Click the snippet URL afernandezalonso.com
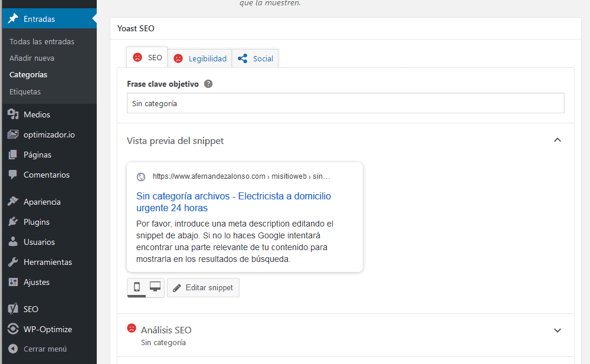The width and height of the screenshot is (590, 364). (241, 176)
